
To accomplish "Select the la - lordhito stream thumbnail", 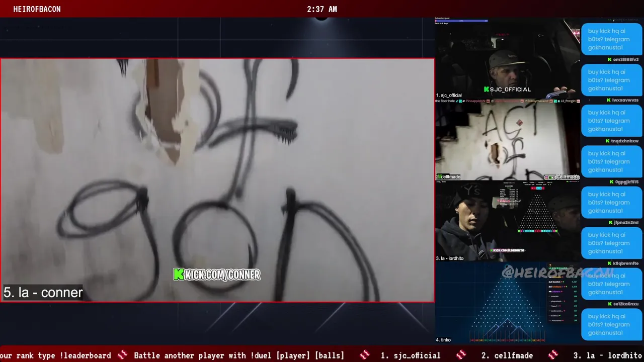I will point(507,221).
